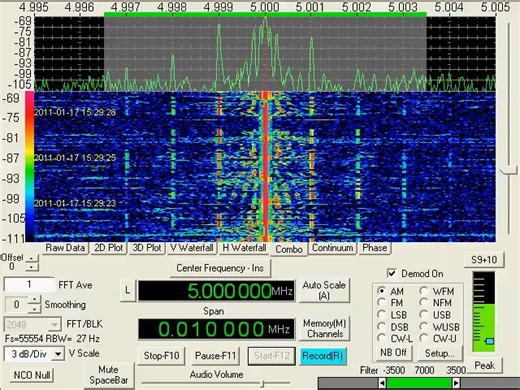Screen dimensions: 520x390
Task: Click the green demod bandwidth bar above spectrum
Action: pos(265,14)
